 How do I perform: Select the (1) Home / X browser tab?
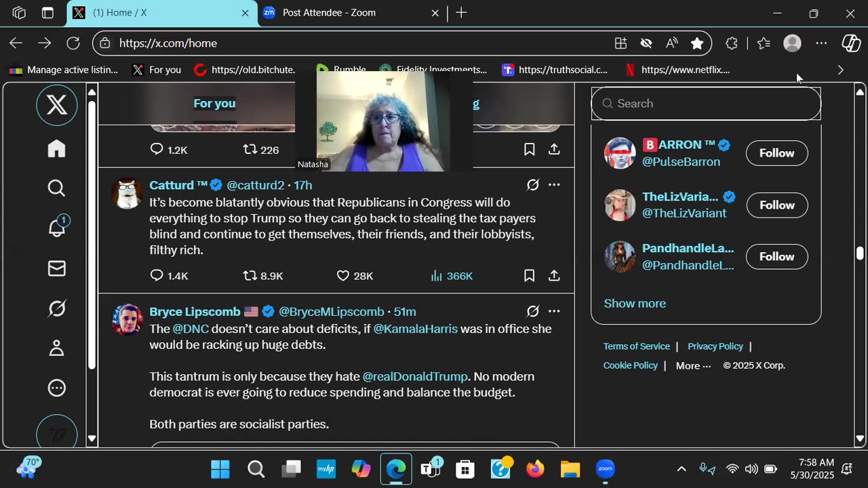coord(161,13)
